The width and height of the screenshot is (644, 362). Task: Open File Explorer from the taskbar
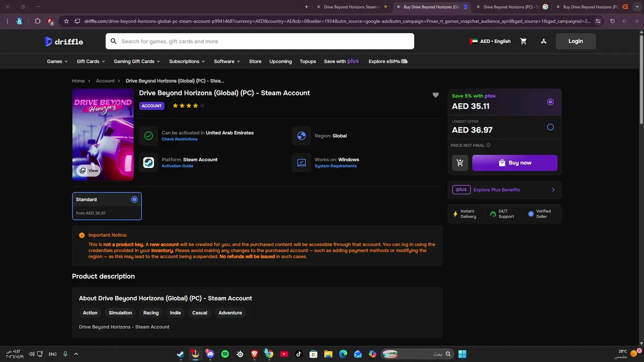click(x=328, y=354)
